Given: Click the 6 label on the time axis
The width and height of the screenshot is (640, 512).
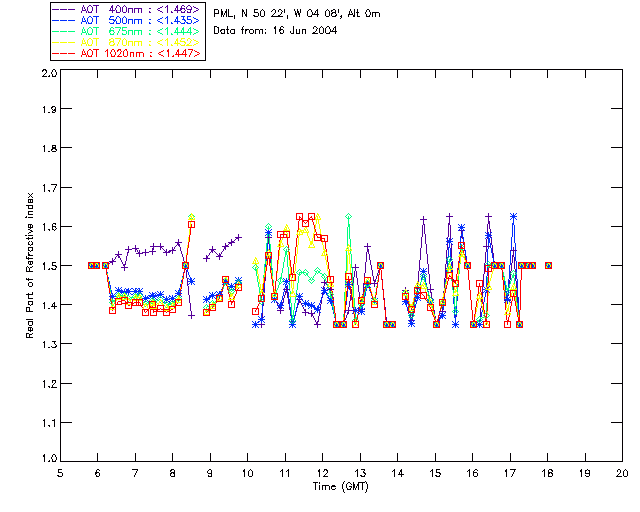Looking at the screenshot, I should pos(98,473).
